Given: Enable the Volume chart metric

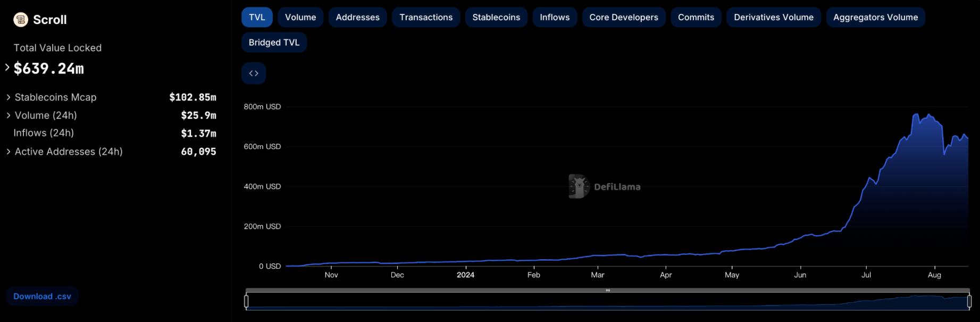Looking at the screenshot, I should click(300, 18).
